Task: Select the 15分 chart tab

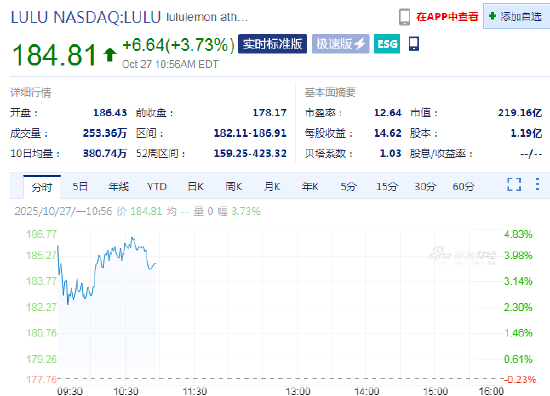Action: click(x=387, y=186)
